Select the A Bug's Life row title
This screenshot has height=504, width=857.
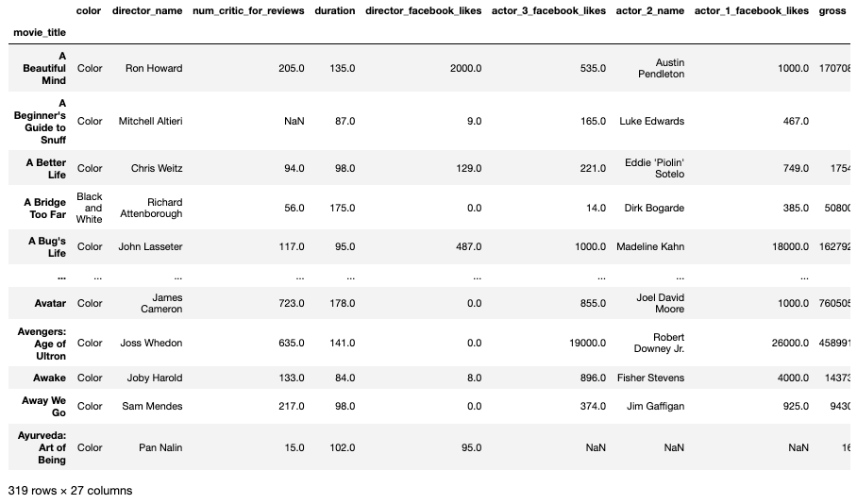tap(47, 247)
